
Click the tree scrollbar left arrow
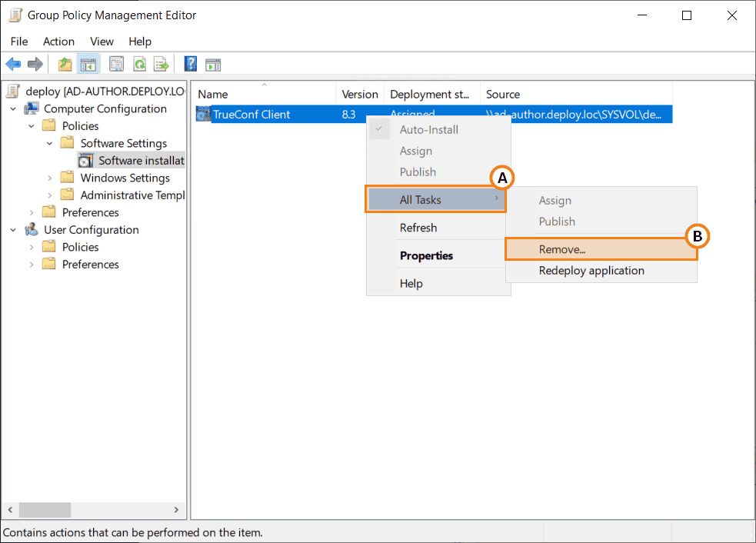click(10, 509)
